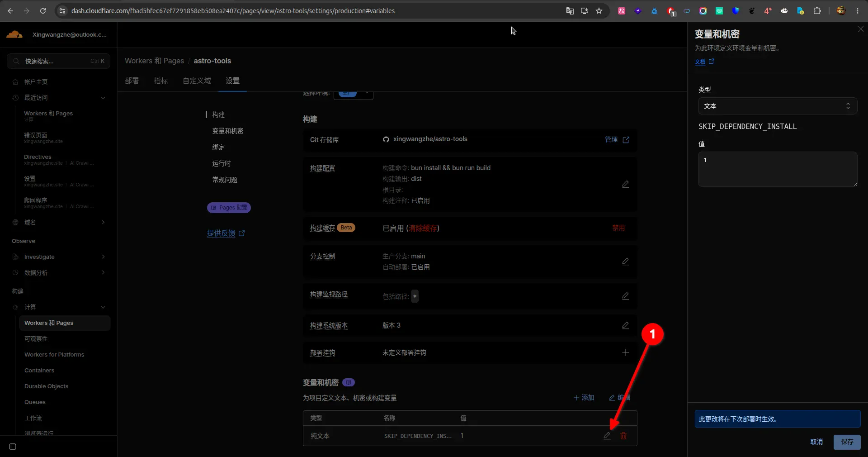Viewport: 868px width, 457px height.
Task: Edit the 构建监视路径 watch paths pencil icon
Action: tap(626, 296)
